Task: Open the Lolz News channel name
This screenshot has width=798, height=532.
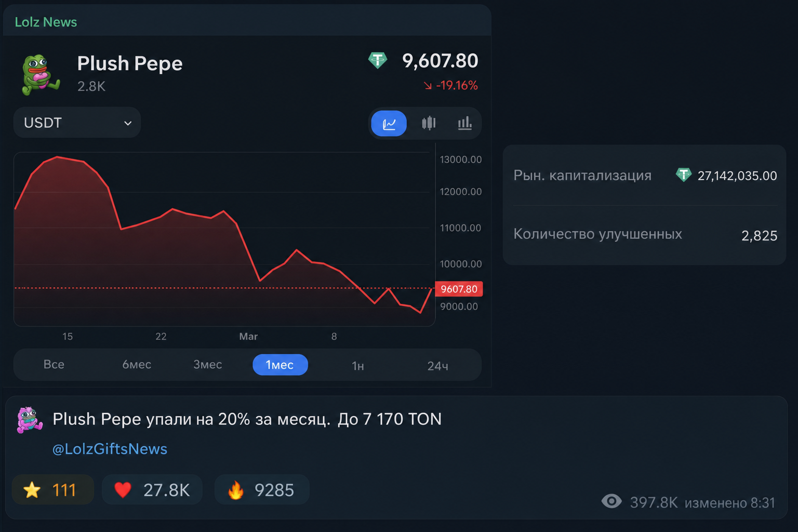Action: click(46, 22)
